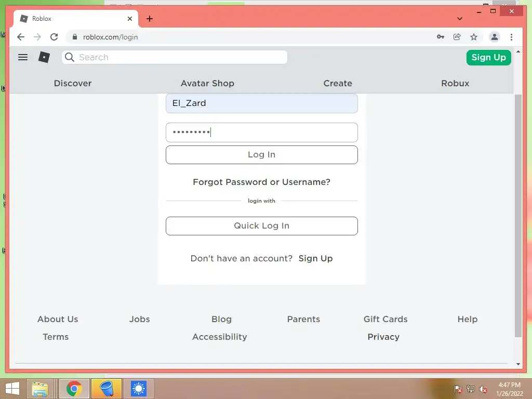Open the Gift Cards footer link

click(385, 319)
